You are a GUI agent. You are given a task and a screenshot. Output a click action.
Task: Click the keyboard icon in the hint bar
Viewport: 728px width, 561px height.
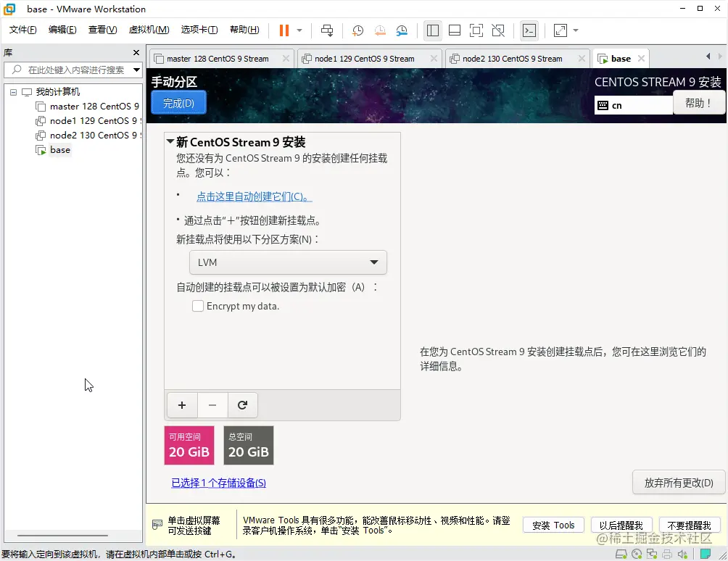click(157, 525)
